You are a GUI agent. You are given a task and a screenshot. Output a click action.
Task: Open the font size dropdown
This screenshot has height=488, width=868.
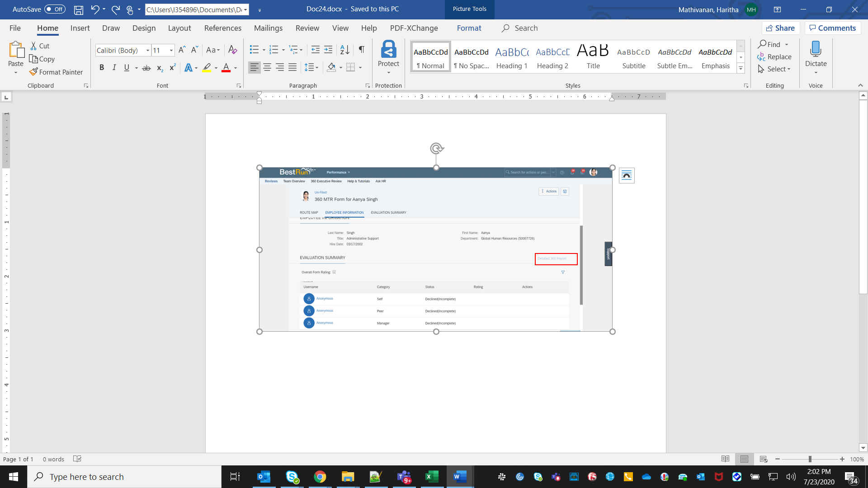pos(171,51)
